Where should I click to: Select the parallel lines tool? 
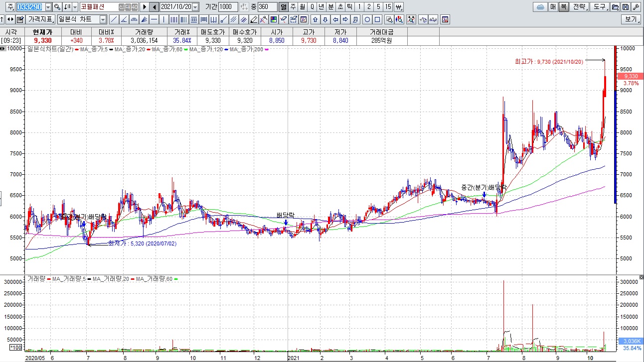pos(234,19)
